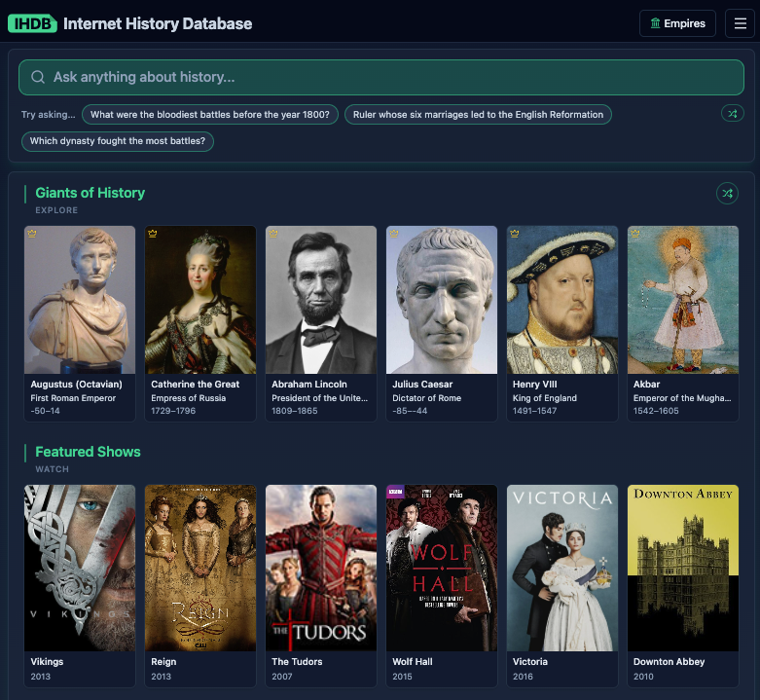Focus the Ask anything about history field
Image resolution: width=760 pixels, height=700 pixels.
[380, 77]
